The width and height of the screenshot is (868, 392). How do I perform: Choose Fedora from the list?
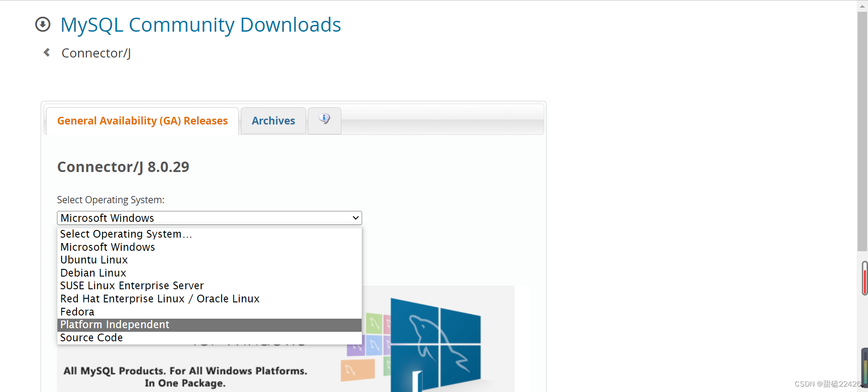coord(209,312)
